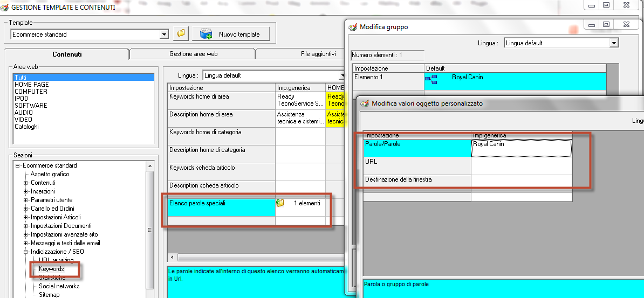Image resolution: width=644 pixels, height=298 pixels.
Task: Select Description home di area row
Action: pyautogui.click(x=221, y=118)
